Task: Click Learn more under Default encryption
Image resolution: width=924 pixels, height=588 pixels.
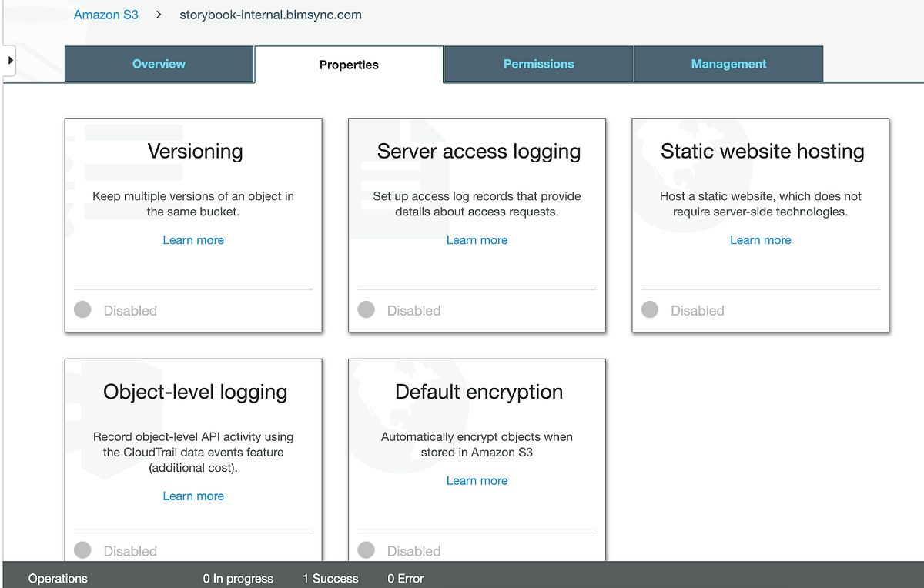Action: (x=477, y=480)
